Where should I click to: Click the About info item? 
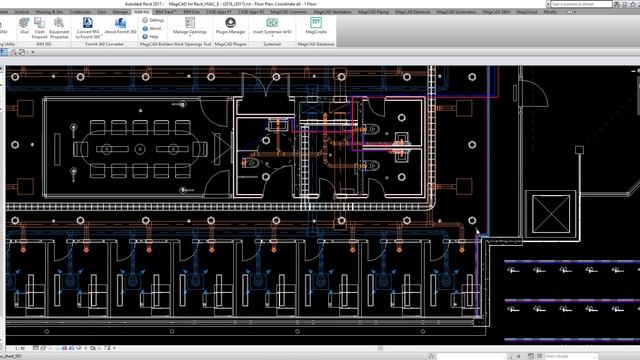[152, 29]
